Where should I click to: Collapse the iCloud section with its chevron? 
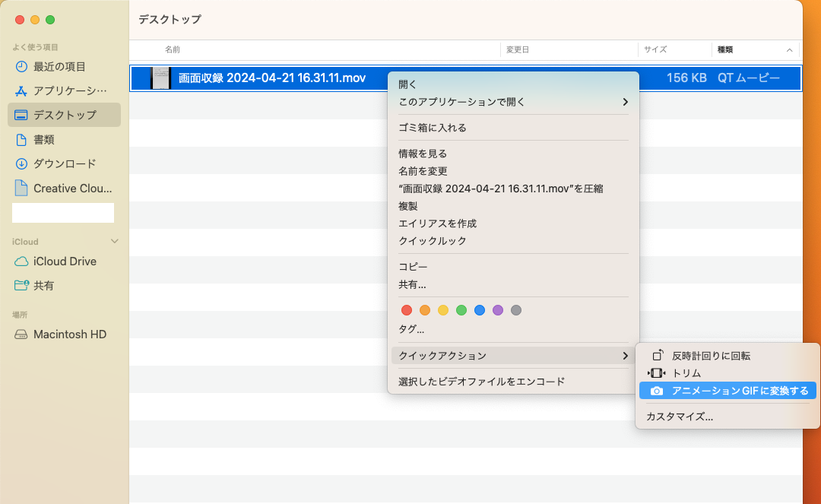point(115,241)
